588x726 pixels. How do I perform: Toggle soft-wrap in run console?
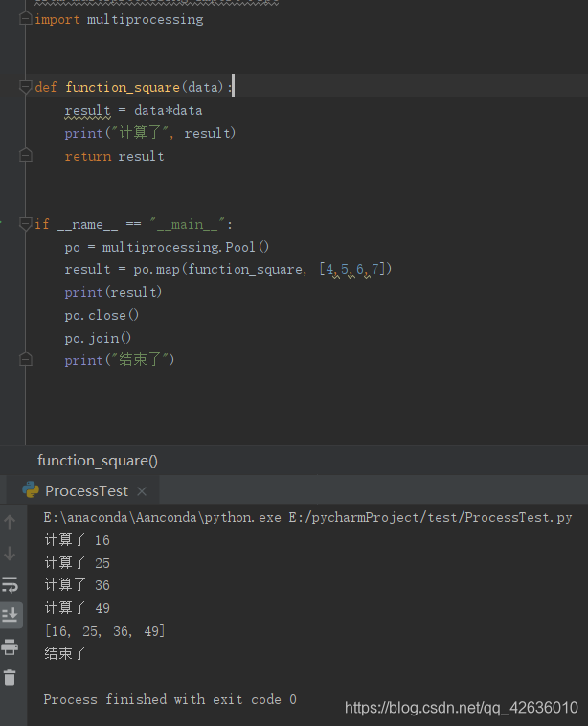point(10,585)
